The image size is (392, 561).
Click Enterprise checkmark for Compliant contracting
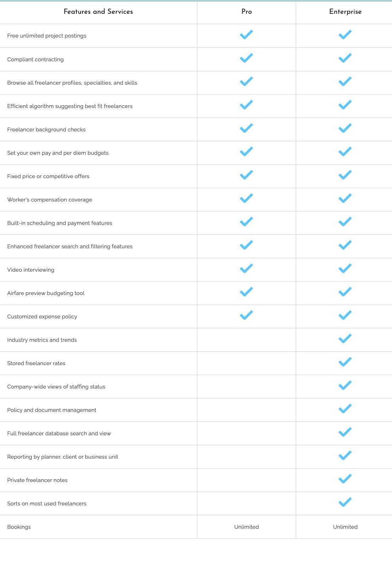tap(345, 58)
